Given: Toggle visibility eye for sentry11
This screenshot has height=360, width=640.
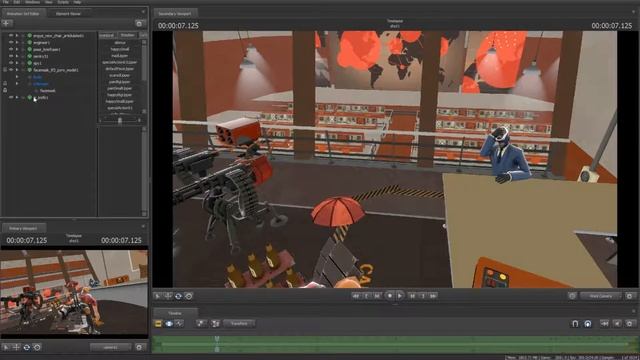Looking at the screenshot, I should point(11,56).
